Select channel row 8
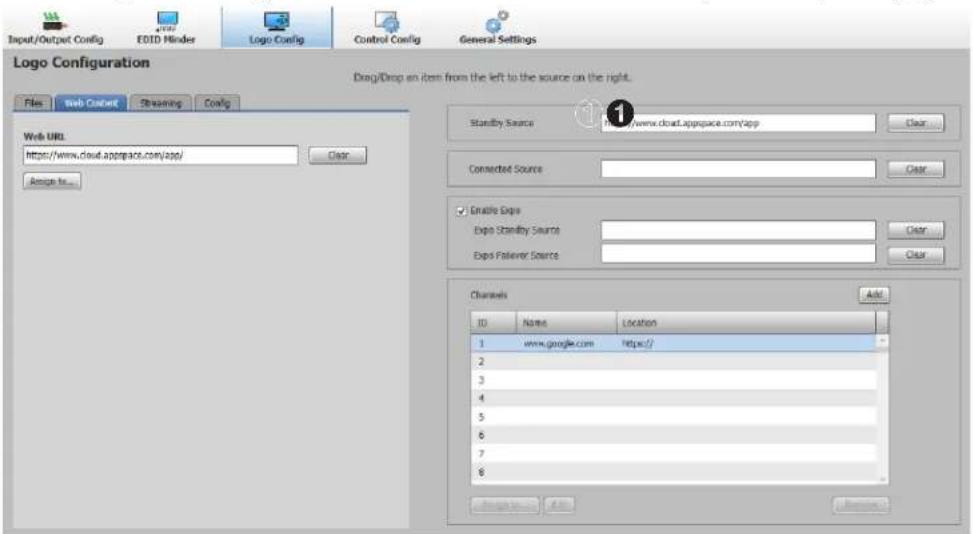This screenshot has width=973, height=534. click(x=674, y=473)
